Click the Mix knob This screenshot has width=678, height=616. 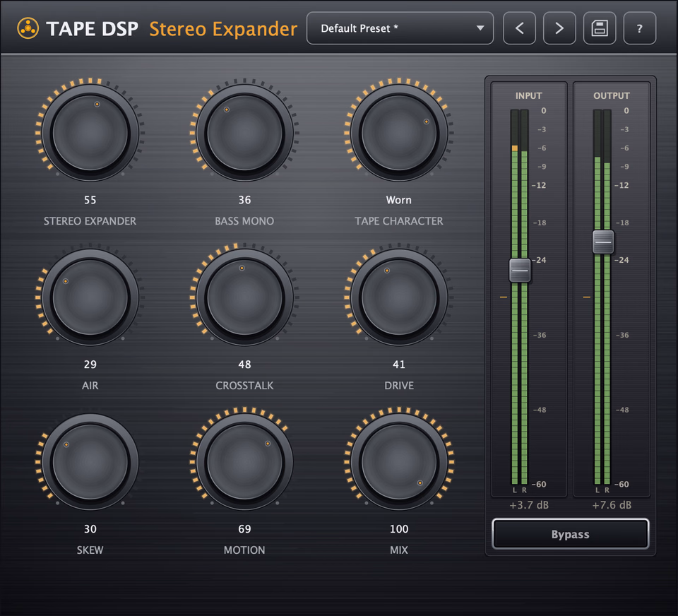click(x=399, y=461)
